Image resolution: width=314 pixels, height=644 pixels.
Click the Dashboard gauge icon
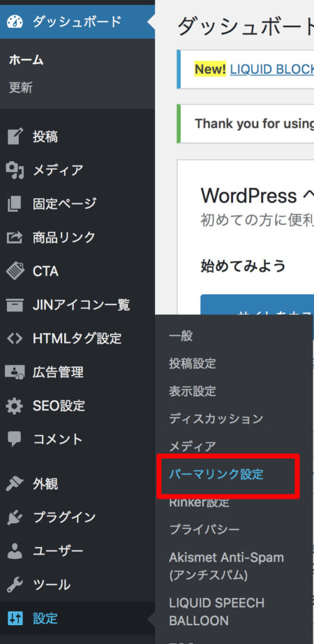tap(16, 21)
